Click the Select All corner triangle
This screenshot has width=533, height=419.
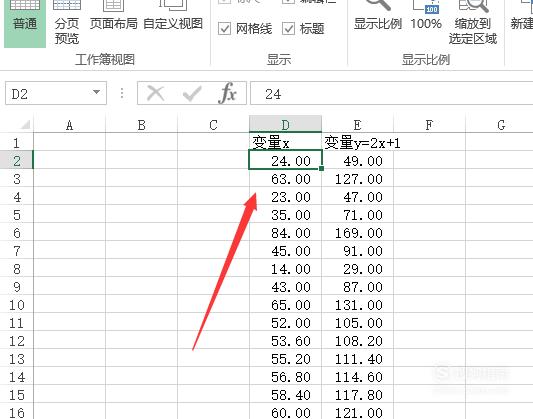pos(25,125)
